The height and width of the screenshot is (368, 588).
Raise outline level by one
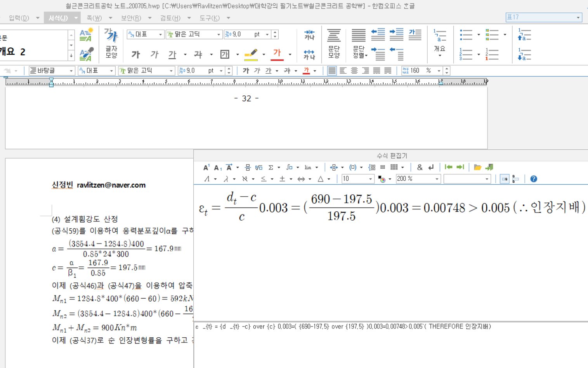coord(524,35)
